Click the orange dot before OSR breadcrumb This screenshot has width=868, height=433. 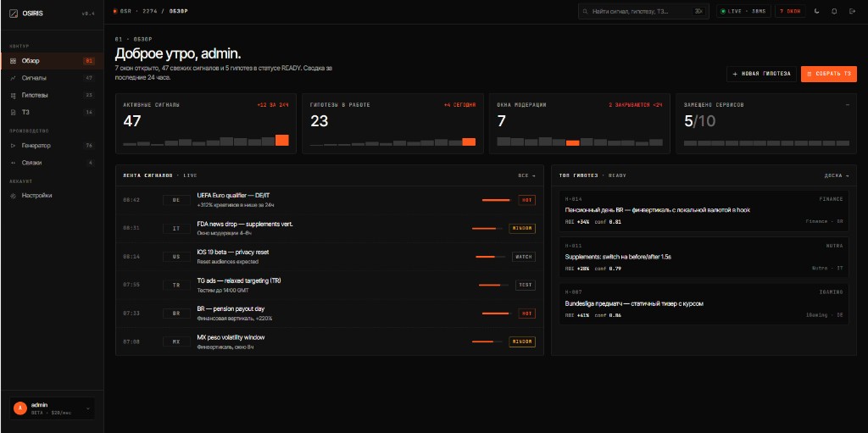(115, 11)
